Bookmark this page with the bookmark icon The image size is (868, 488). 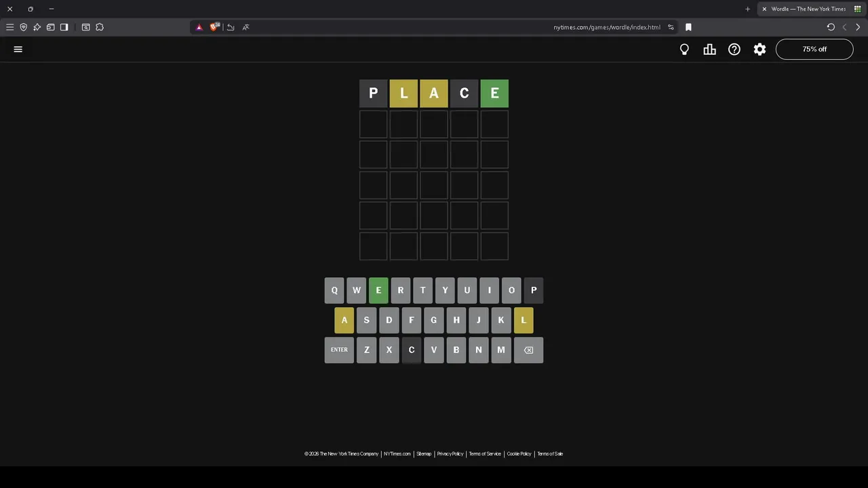(x=688, y=27)
